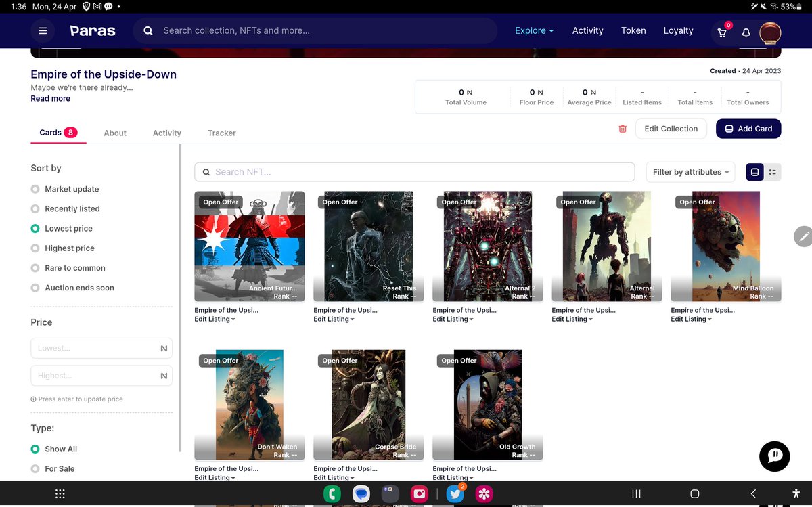Tap the Android home button
The image size is (812, 507).
coord(694,494)
